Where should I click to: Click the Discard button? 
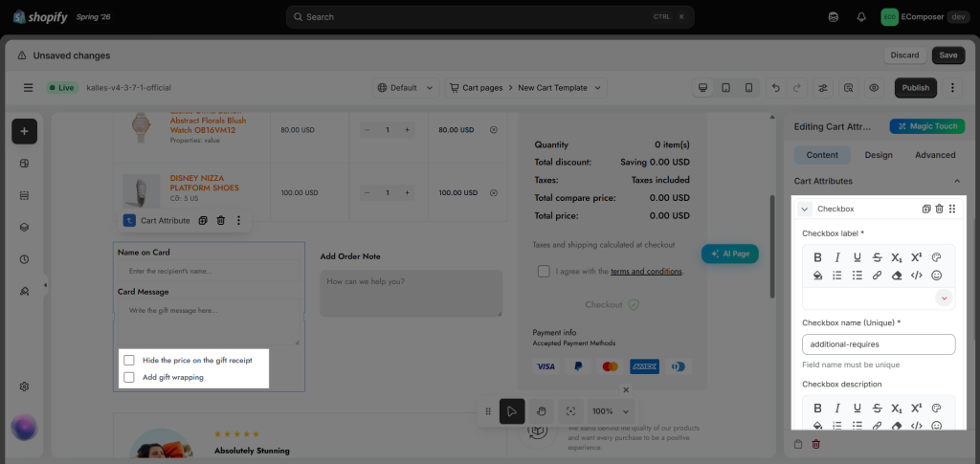[904, 55]
